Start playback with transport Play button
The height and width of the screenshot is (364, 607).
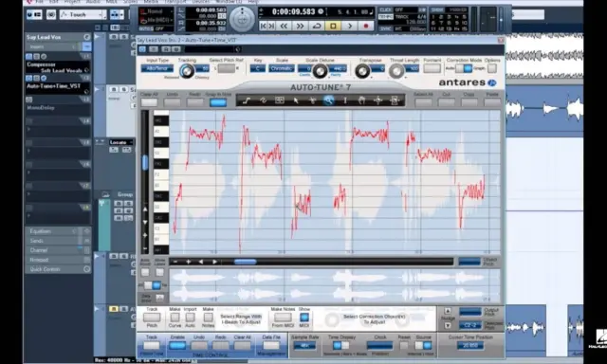click(x=350, y=26)
